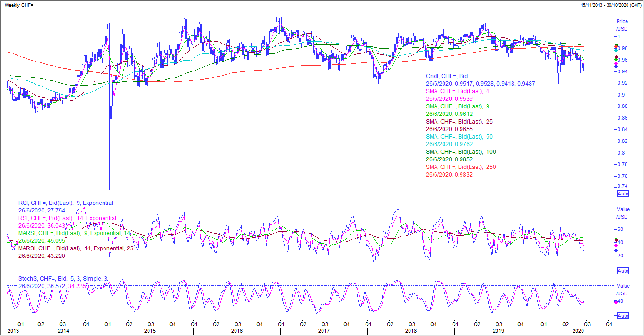
Task: Click the date range '15/11/2013 - 30/10/2020 (GMT)'
Action: [x=611, y=4]
